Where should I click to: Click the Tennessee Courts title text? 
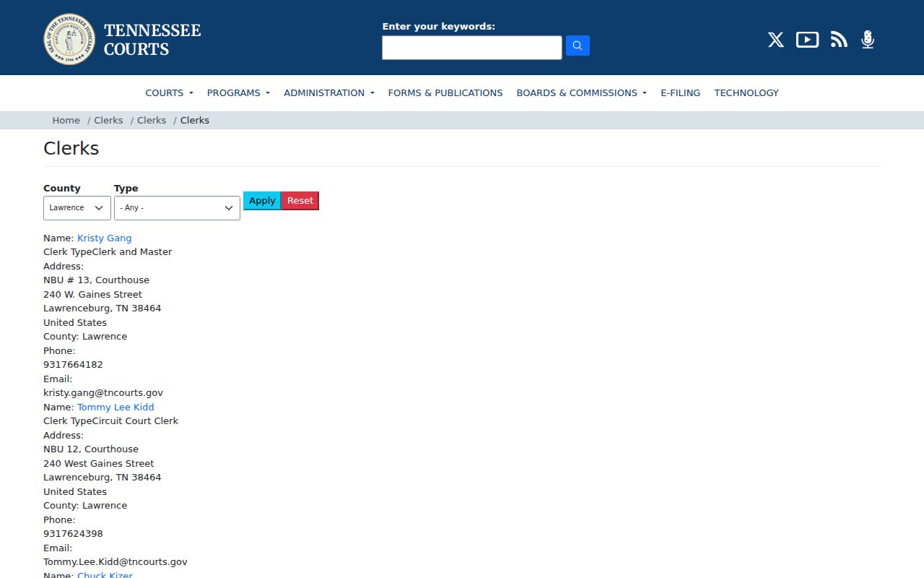click(152, 40)
